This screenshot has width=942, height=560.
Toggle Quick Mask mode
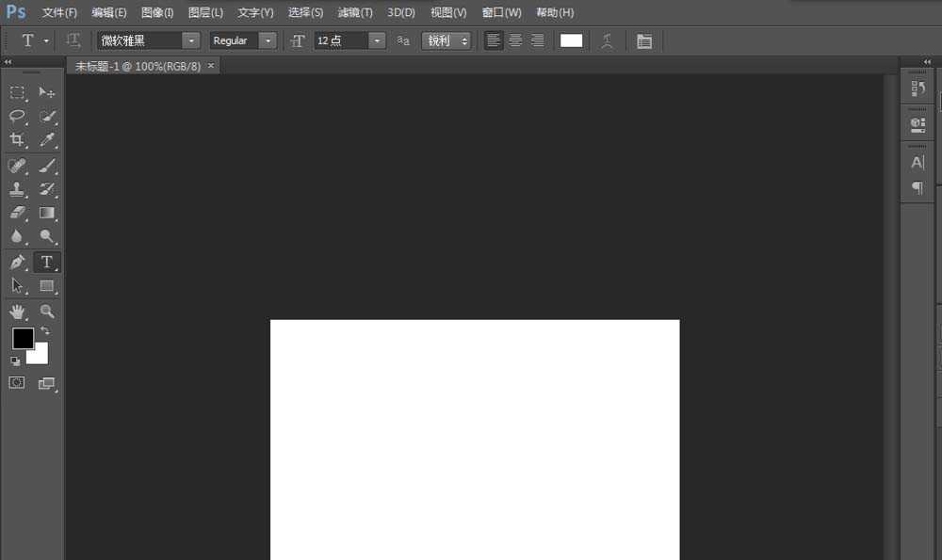tap(17, 382)
